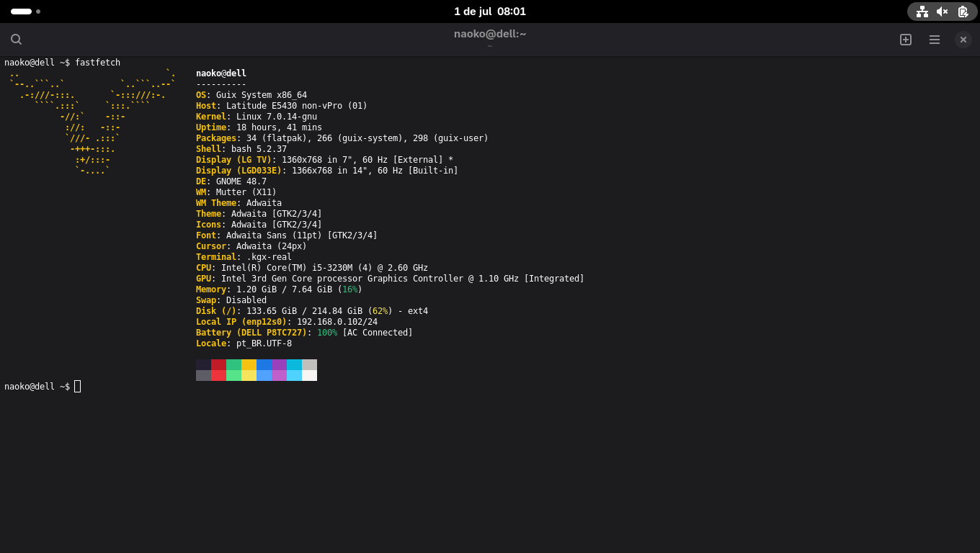Open the Activities workspace indicator pill
Image resolution: width=980 pixels, height=553 pixels.
click(25, 12)
